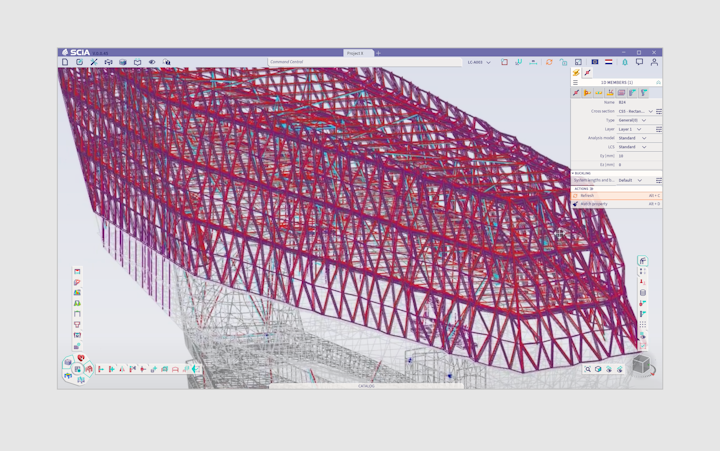Click the new project icon in top toolbar

tap(65, 62)
